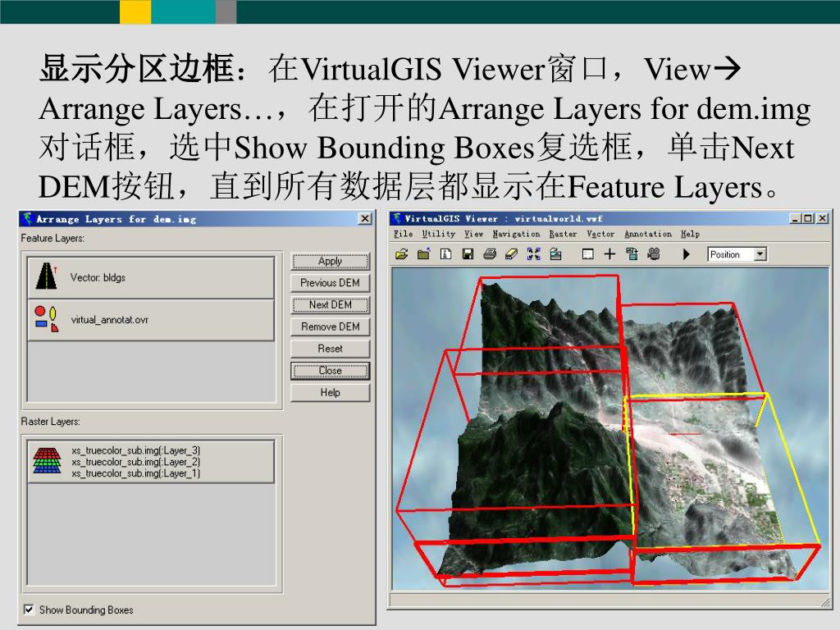
Task: Open the View menu
Action: coord(473,234)
